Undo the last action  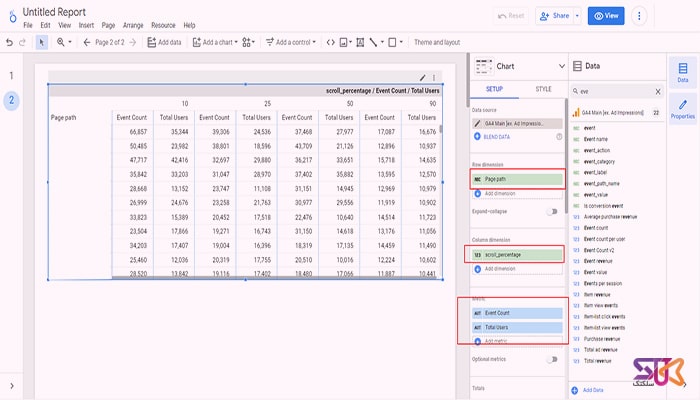pos(9,42)
